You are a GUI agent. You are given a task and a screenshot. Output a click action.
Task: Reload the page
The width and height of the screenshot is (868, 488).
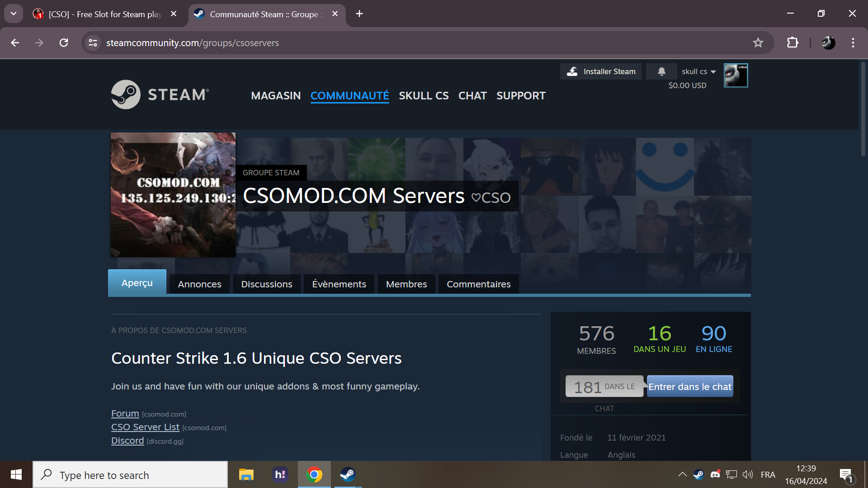click(x=64, y=43)
